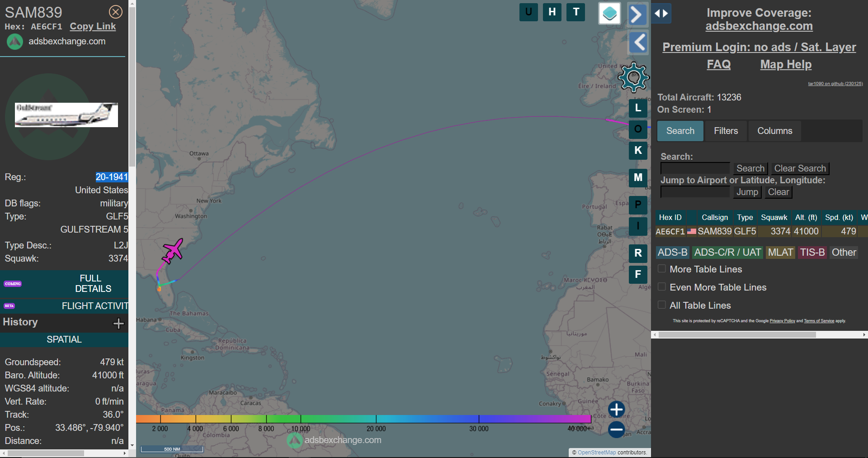
Task: Click the Clear button next to Jump
Action: pos(778,192)
